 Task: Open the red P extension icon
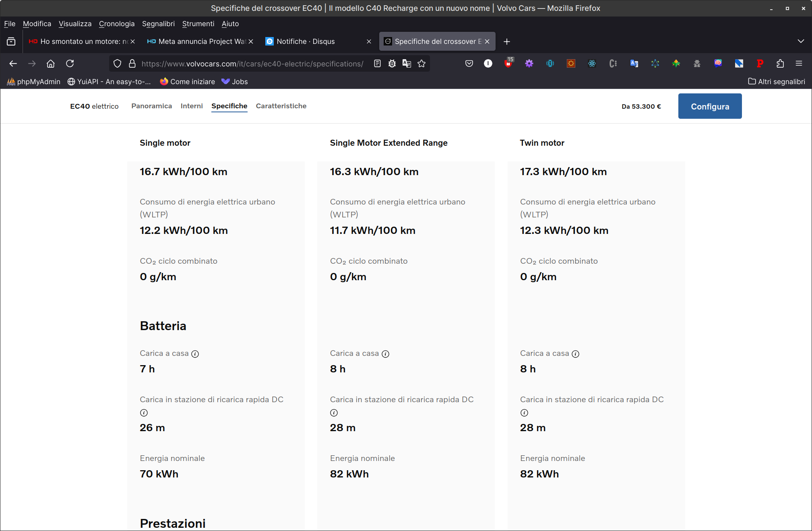tap(760, 64)
